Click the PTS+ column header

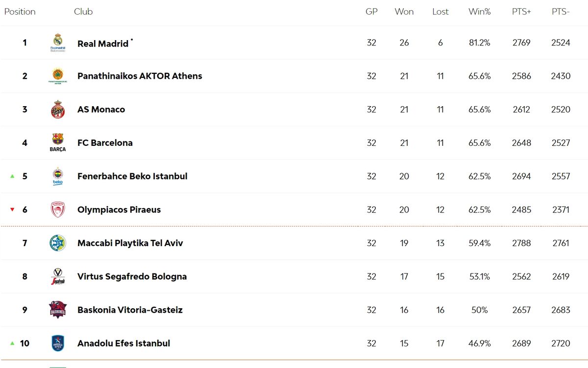click(x=522, y=12)
